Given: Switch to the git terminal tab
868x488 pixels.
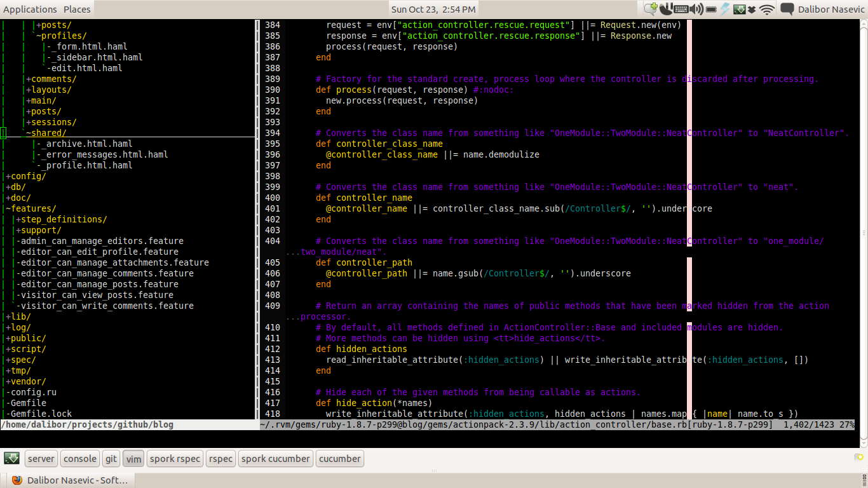Looking at the screenshot, I should 111,458.
